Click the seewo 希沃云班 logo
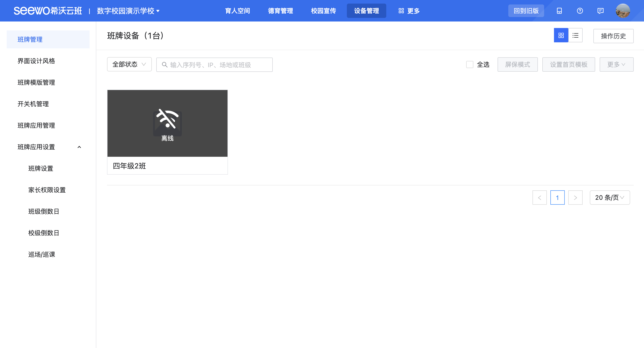Viewport: 644px width, 348px height. click(x=48, y=11)
